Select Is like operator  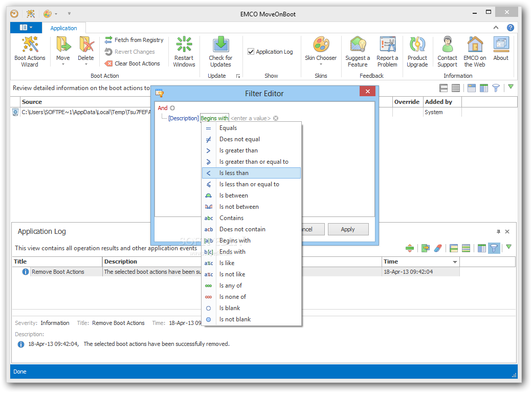[x=251, y=263]
